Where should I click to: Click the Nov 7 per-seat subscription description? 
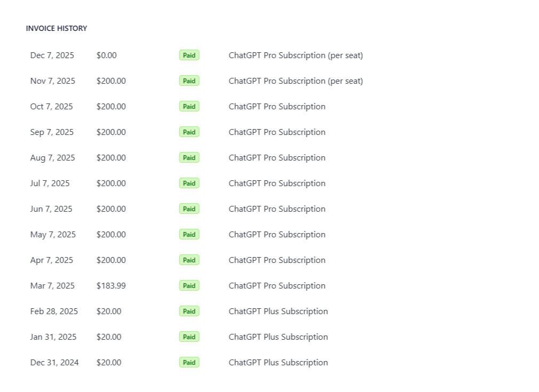click(296, 81)
